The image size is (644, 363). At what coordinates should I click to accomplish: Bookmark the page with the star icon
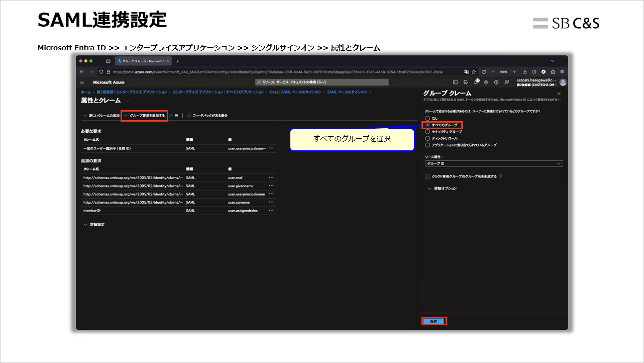tap(474, 71)
